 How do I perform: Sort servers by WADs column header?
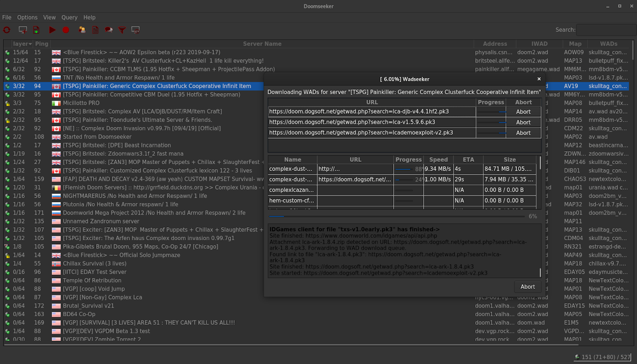609,44
